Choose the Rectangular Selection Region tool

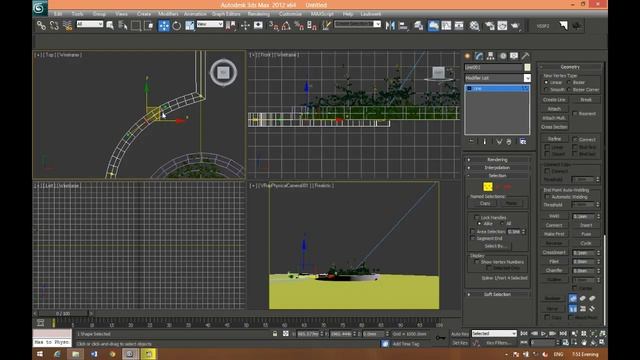pos(136,26)
